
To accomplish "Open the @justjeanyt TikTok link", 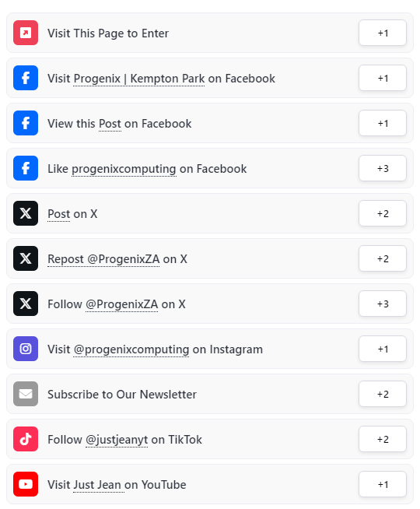I will click(x=117, y=440).
